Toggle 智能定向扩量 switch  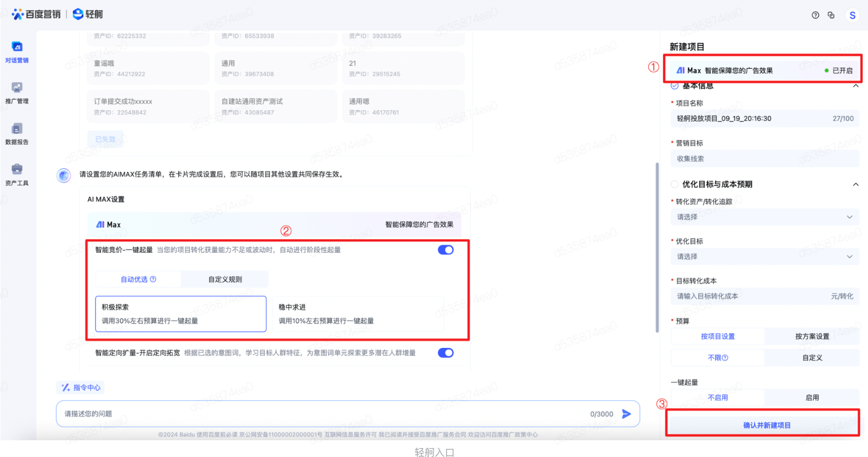[x=445, y=353]
